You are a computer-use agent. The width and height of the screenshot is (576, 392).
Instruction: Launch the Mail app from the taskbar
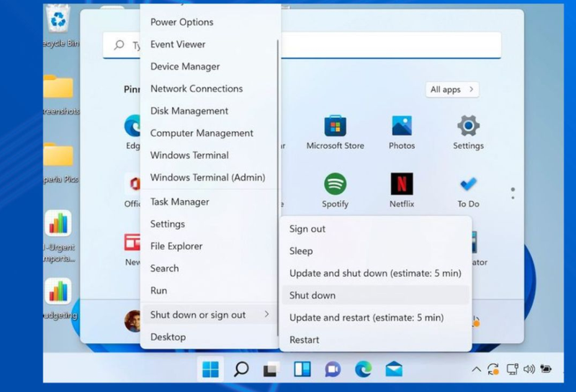[394, 369]
